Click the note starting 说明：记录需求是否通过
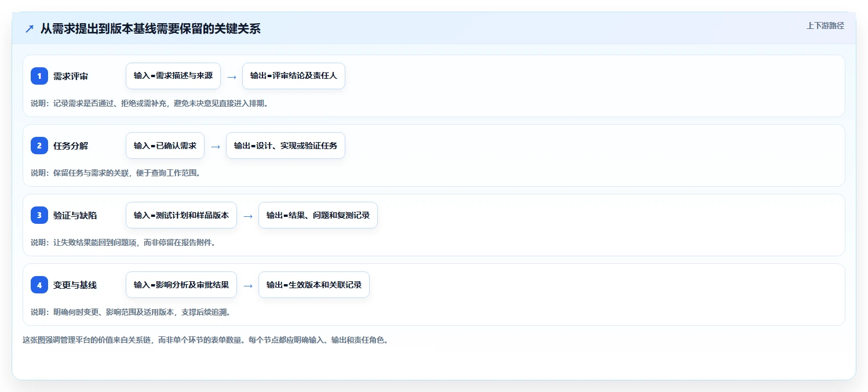Screen dimensions: 868x392 151,103
